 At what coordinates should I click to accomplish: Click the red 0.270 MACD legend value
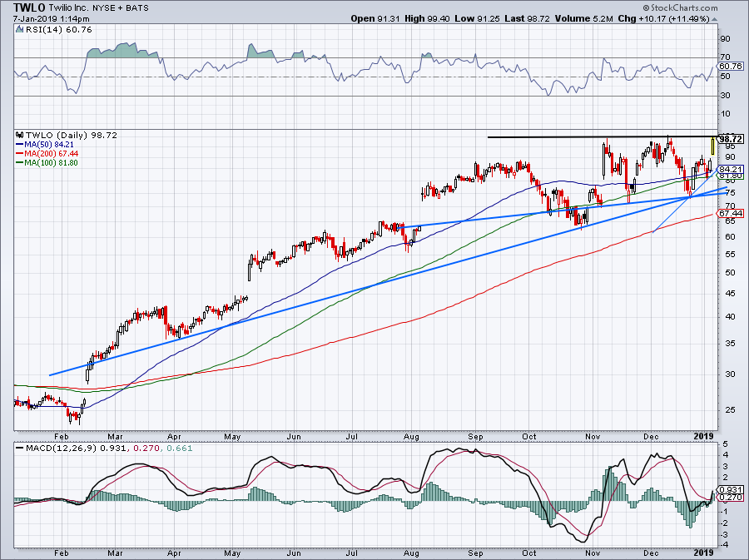click(146, 448)
